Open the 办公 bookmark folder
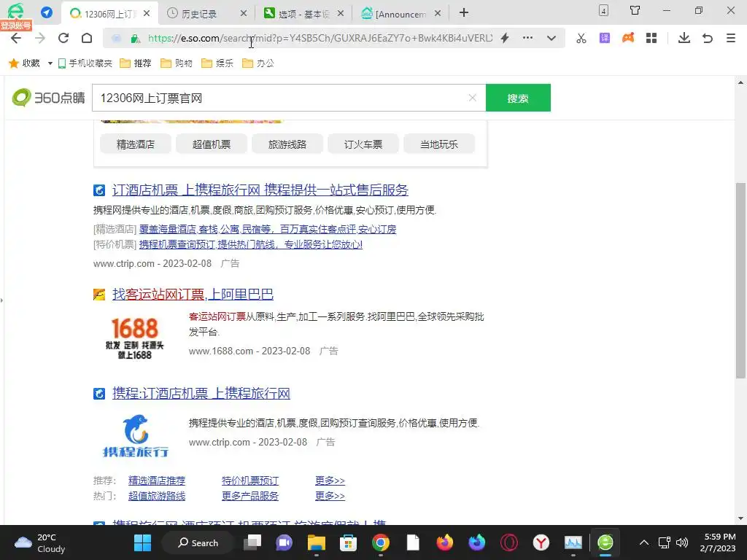 [x=259, y=63]
